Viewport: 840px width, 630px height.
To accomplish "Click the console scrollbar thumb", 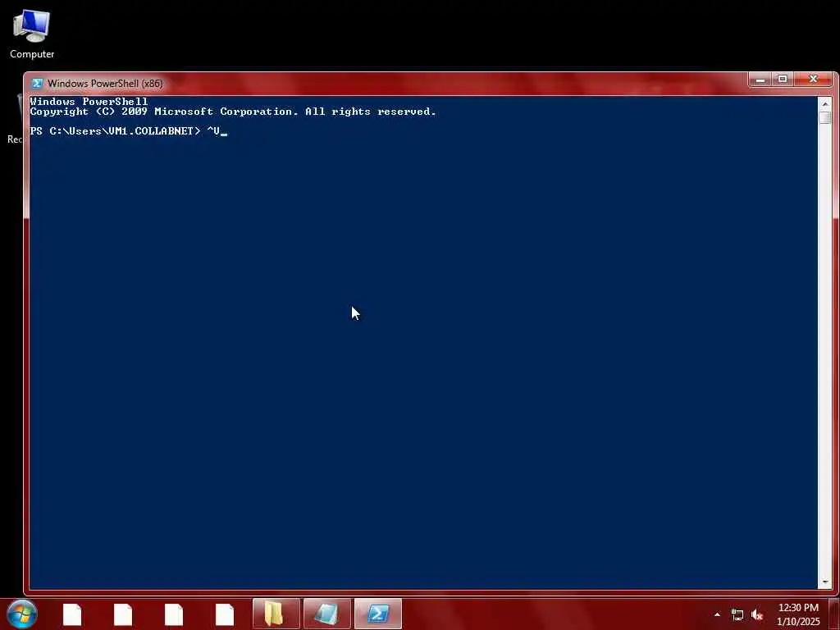I will 825,117.
